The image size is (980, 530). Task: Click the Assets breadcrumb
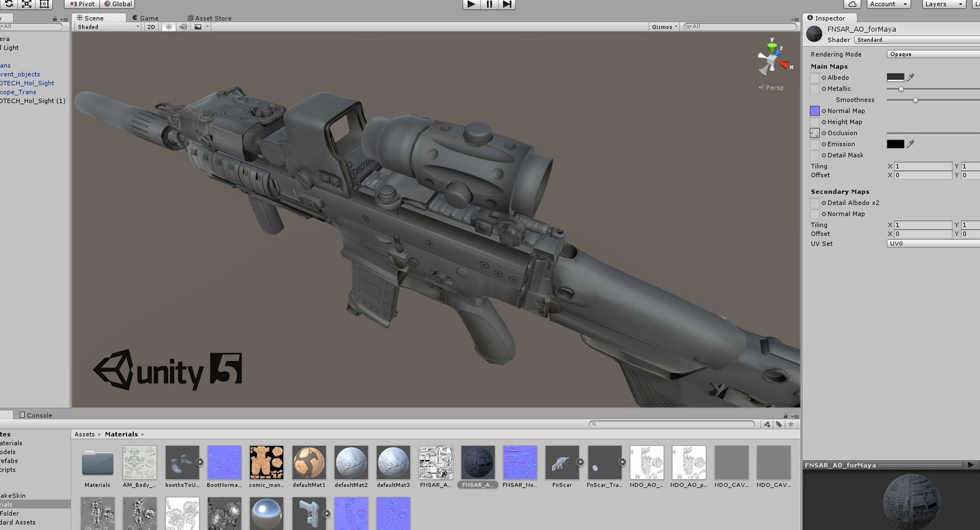click(85, 434)
